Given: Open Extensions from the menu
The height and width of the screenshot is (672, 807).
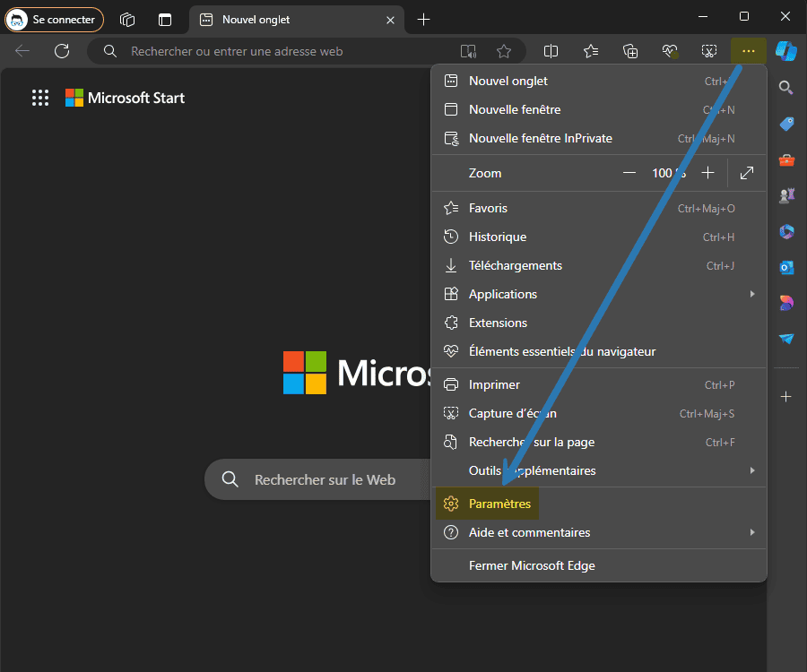Looking at the screenshot, I should 599,323.
